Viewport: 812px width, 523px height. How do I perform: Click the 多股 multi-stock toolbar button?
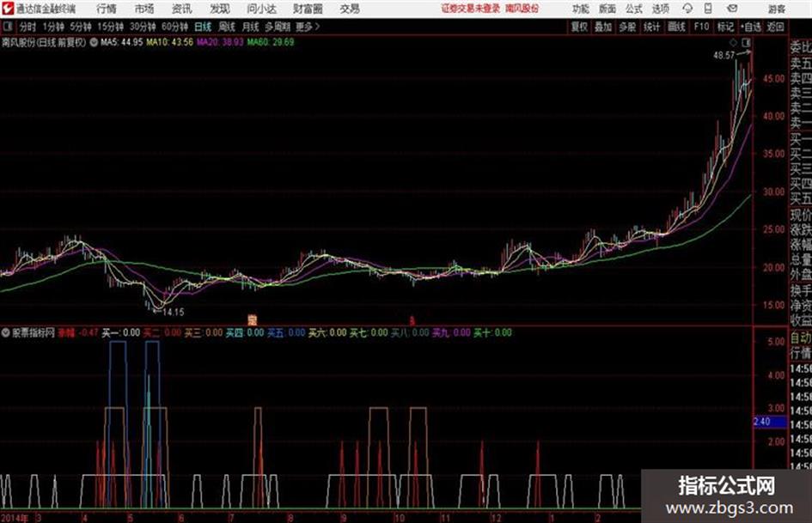point(627,27)
